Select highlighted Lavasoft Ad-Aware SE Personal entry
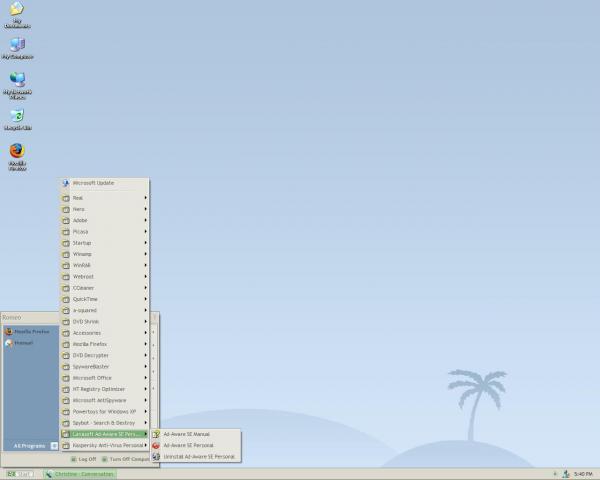The width and height of the screenshot is (600, 480). point(104,434)
